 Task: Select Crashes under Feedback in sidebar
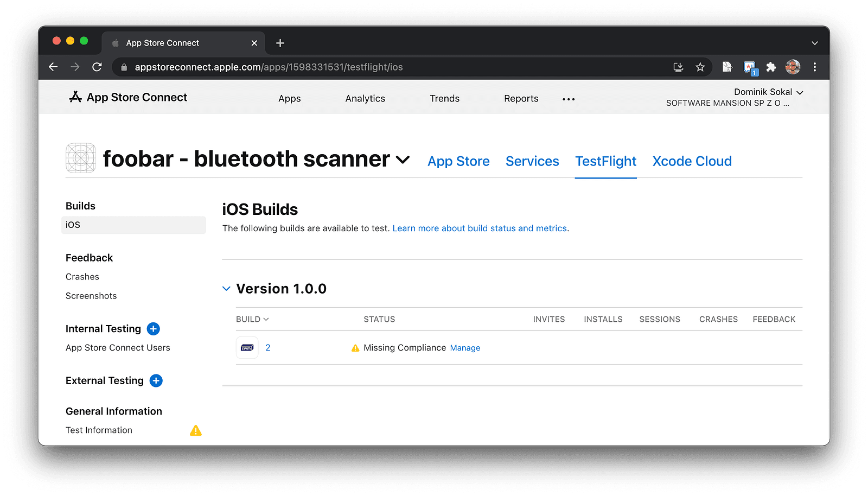[82, 277]
